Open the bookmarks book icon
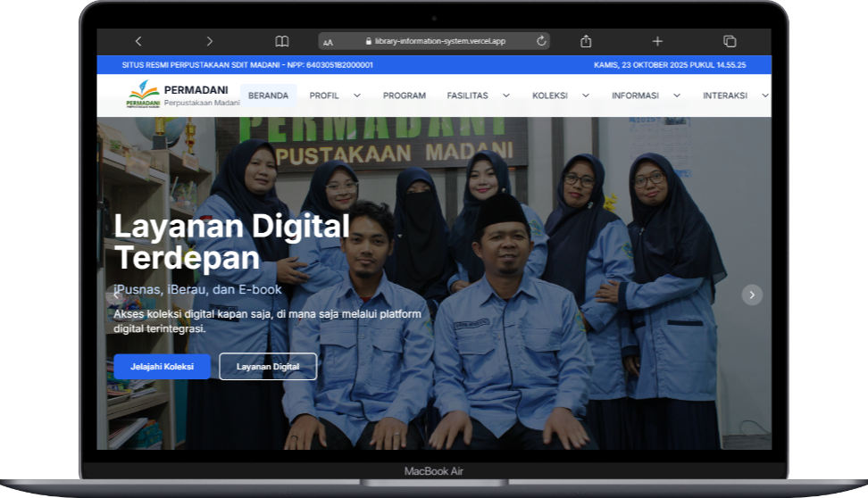The height and width of the screenshot is (498, 868). (x=282, y=41)
